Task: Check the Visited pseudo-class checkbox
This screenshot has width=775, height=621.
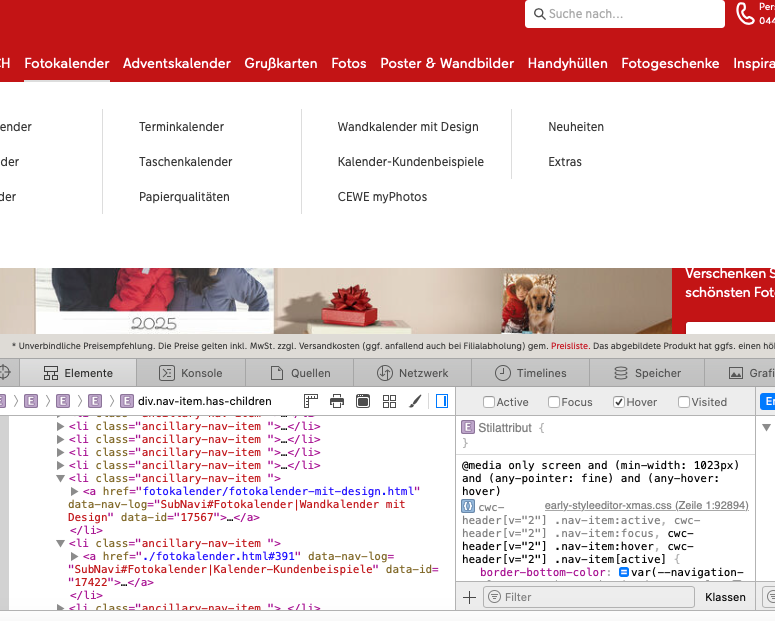Action: click(684, 402)
